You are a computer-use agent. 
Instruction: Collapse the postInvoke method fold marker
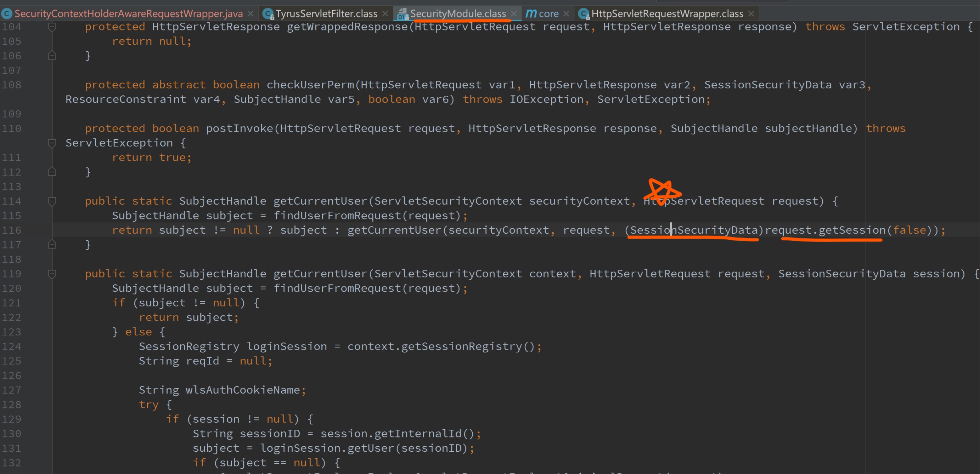pyautogui.click(x=52, y=143)
